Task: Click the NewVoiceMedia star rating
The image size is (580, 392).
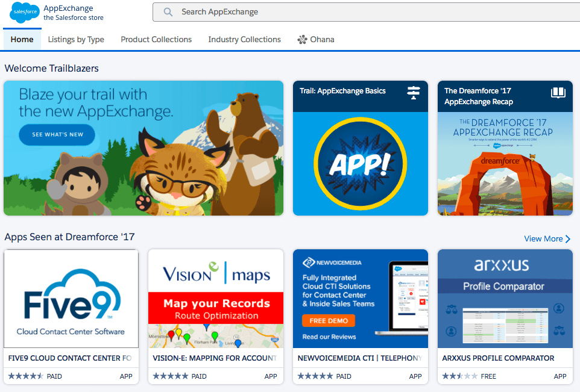Action: coord(315,376)
